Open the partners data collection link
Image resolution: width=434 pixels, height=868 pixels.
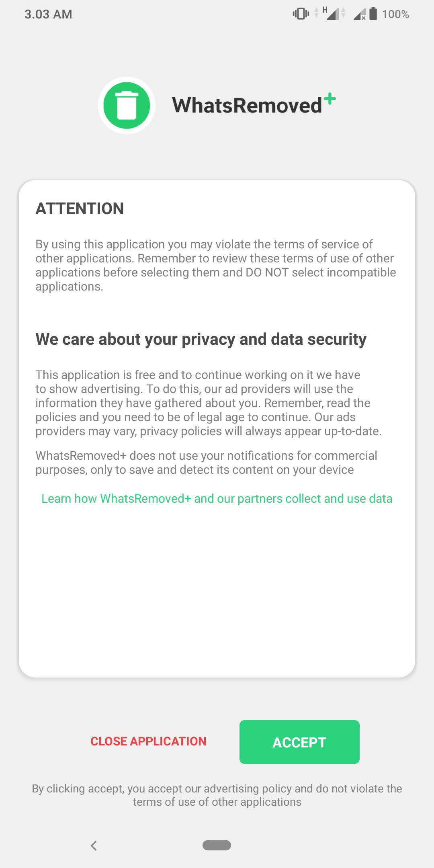[x=217, y=499]
